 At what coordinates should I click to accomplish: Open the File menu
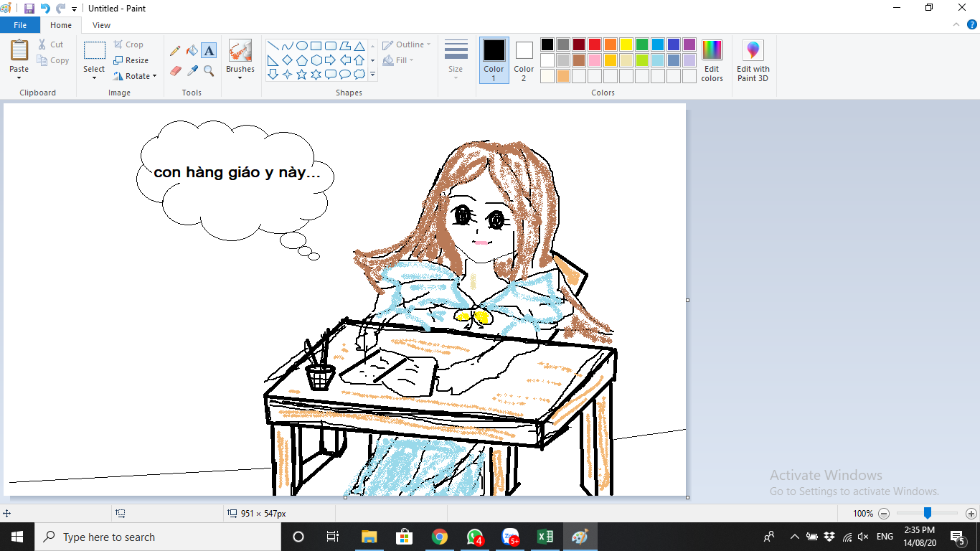(x=20, y=25)
